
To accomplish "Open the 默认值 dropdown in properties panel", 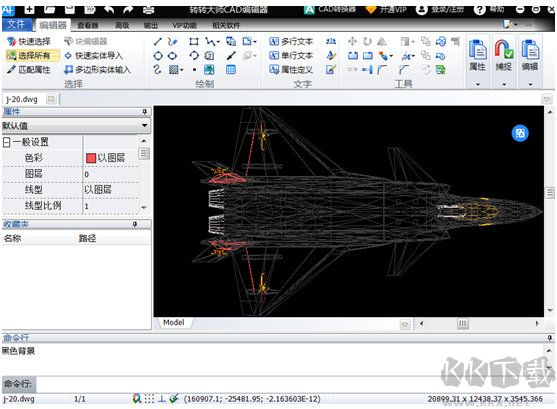I will click(x=144, y=125).
